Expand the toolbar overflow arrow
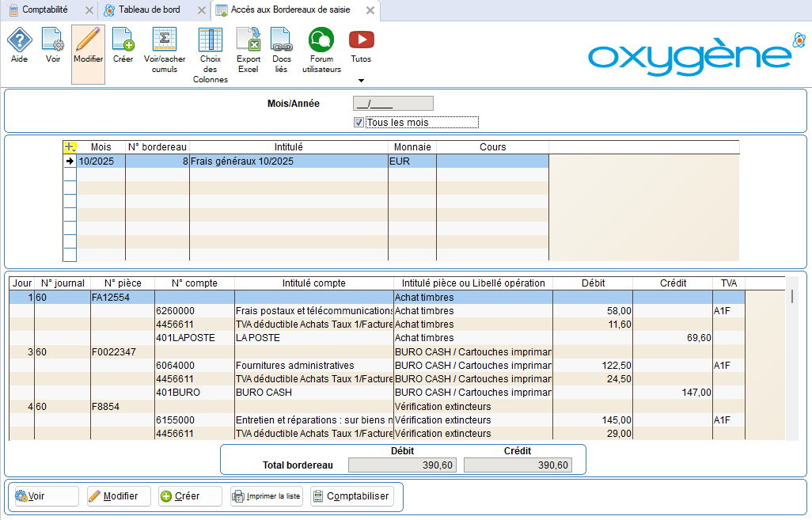This screenshot has width=812, height=520. pos(361,80)
